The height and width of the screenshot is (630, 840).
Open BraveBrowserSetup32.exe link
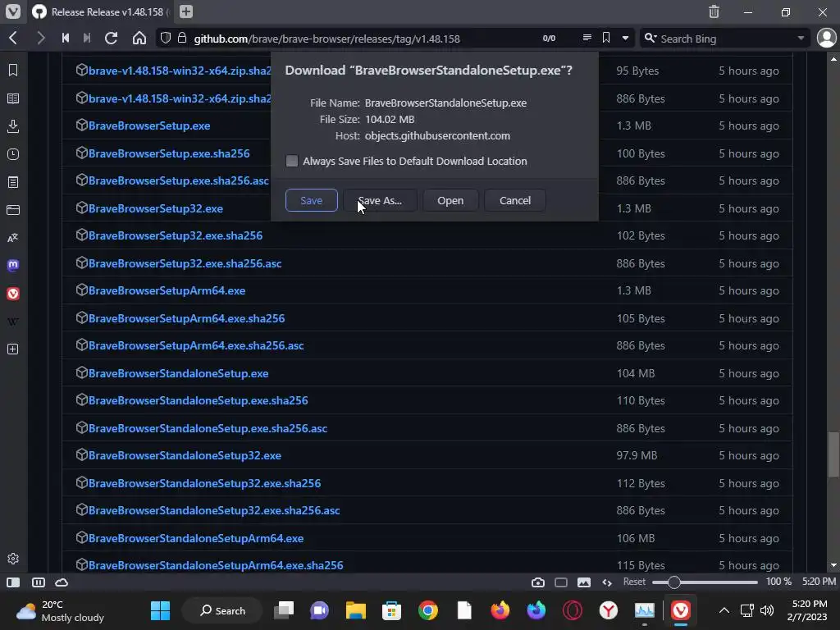155,208
